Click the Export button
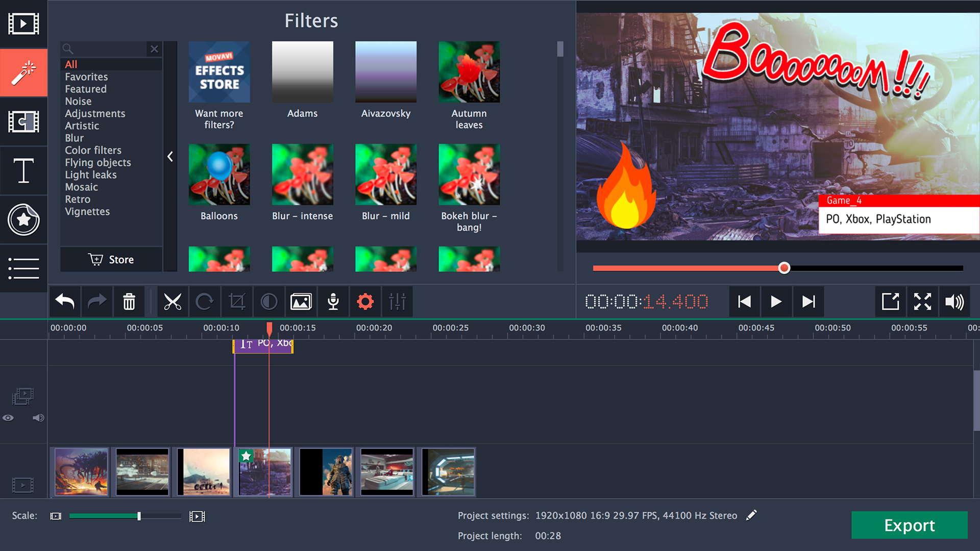Viewport: 980px width, 551px height. pos(910,525)
